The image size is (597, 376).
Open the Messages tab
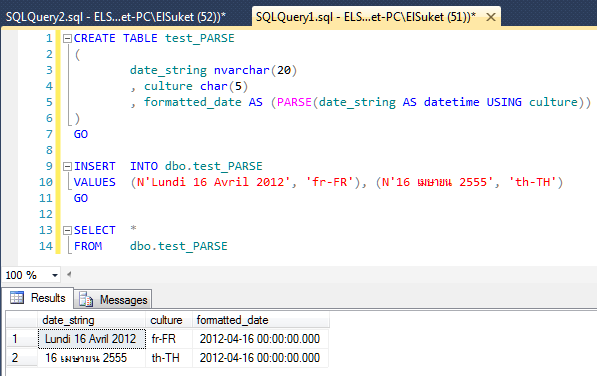(x=113, y=300)
